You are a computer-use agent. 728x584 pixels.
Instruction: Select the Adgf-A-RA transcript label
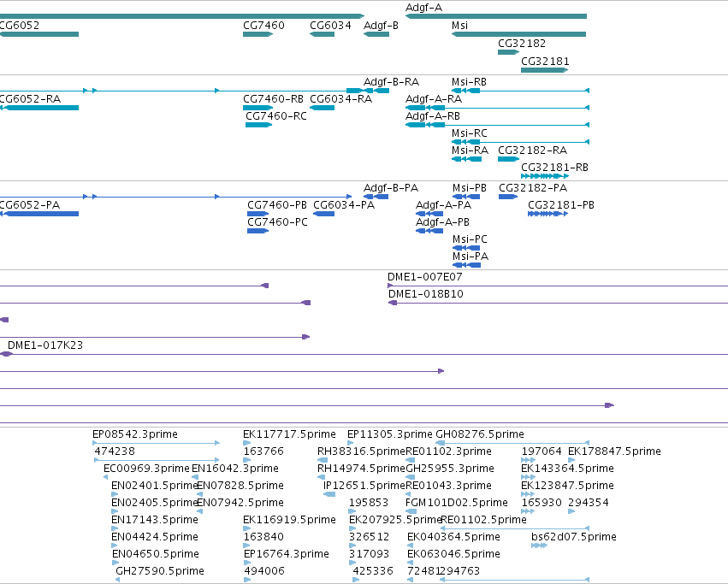pyautogui.click(x=434, y=99)
